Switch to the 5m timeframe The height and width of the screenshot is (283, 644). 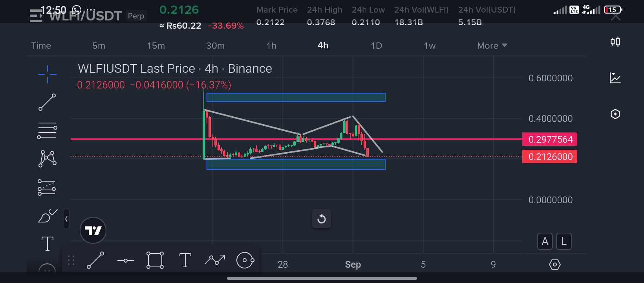[99, 46]
